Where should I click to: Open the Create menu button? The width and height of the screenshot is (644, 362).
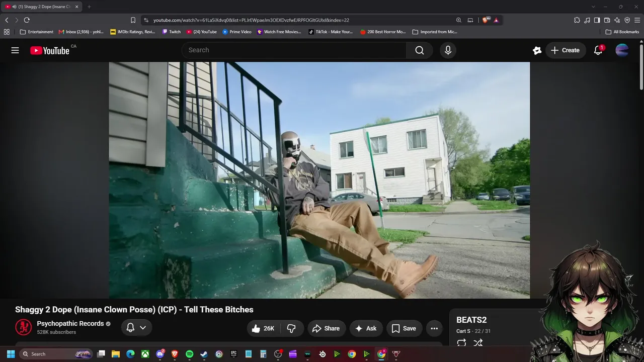[565, 50]
